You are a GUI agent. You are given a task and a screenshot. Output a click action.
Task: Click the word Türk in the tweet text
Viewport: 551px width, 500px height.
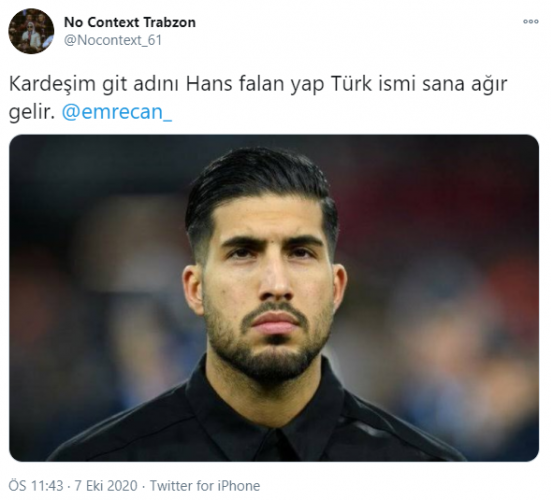click(351, 84)
